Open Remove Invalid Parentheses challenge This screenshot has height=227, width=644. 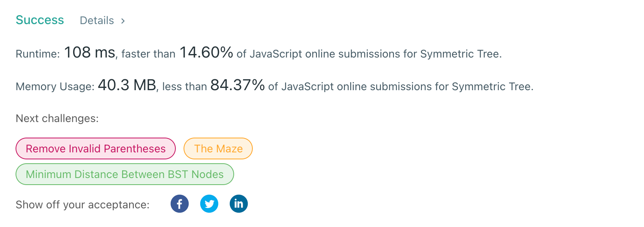click(96, 148)
